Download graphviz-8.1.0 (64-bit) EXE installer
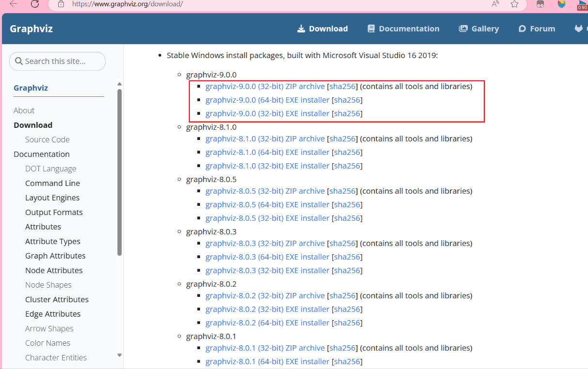The image size is (588, 369). 267,152
